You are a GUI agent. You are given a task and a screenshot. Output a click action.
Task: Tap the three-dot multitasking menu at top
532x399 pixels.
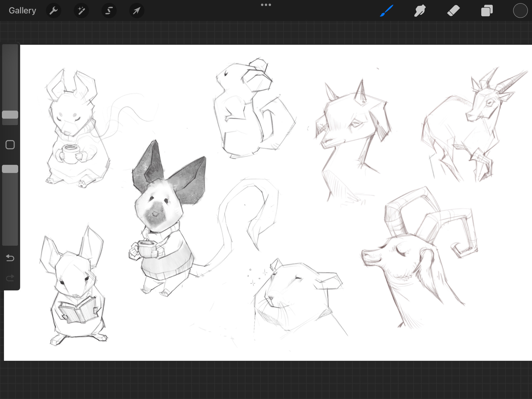click(266, 5)
